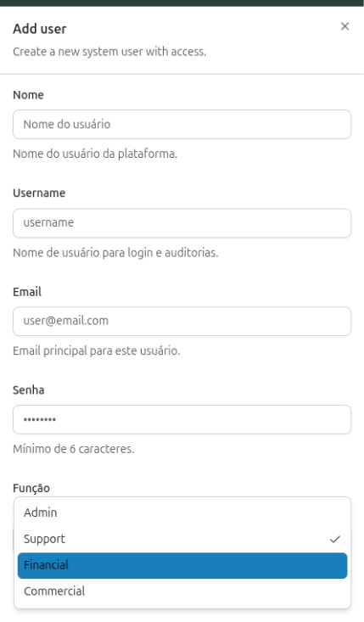Click the Senha field label
The width and height of the screenshot is (364, 622).
pyautogui.click(x=29, y=390)
